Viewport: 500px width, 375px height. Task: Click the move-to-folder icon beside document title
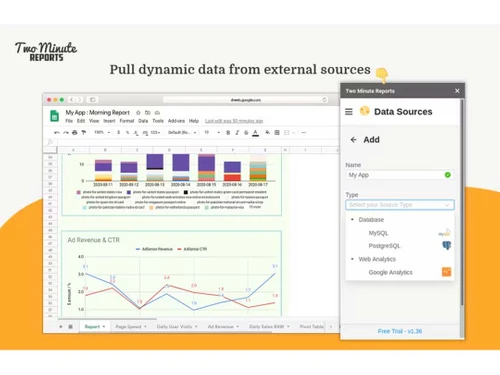148,113
